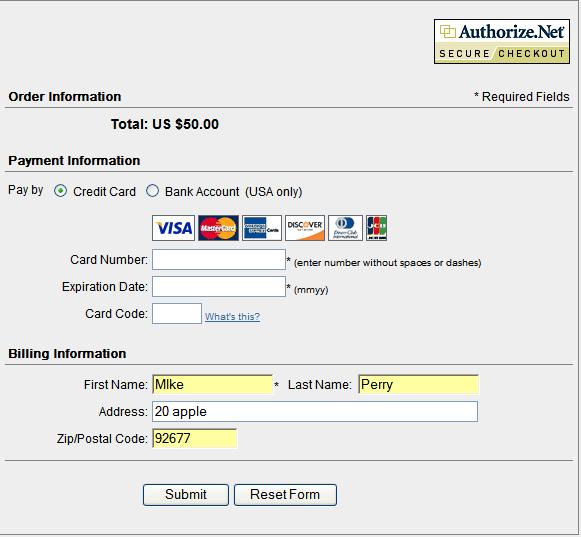
Task: Click the Last Name field containing Perry
Action: (418, 384)
